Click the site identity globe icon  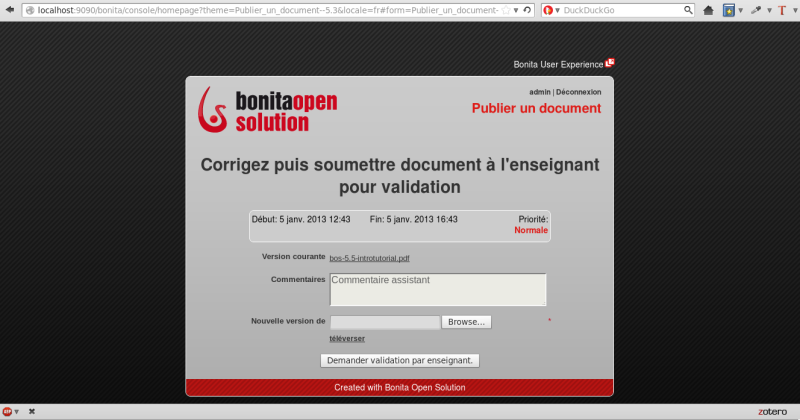tap(30, 10)
